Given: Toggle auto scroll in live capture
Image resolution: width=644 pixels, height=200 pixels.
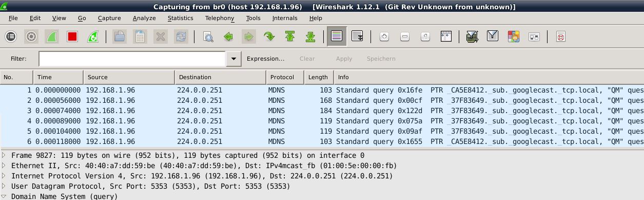Looking at the screenshot, I should [358, 37].
